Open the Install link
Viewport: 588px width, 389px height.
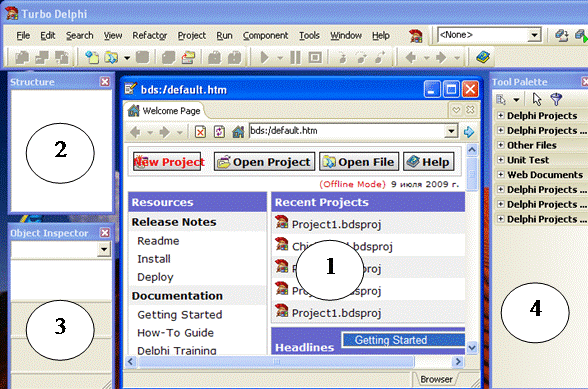pos(154,259)
